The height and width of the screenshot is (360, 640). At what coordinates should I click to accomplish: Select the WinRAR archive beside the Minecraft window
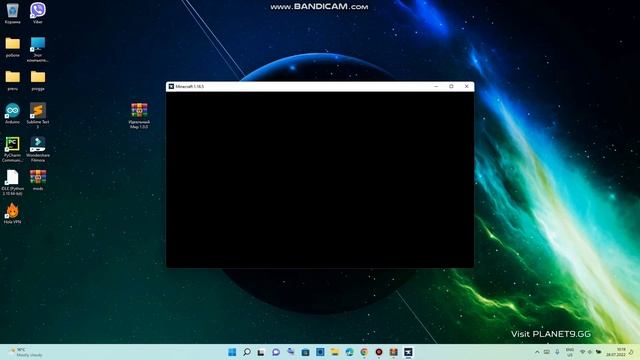tap(139, 116)
